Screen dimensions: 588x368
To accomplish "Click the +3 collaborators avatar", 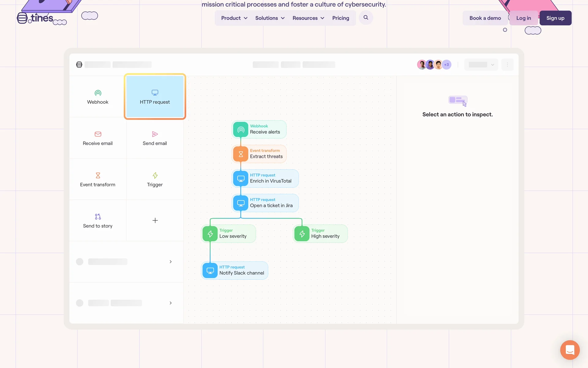I will tap(447, 65).
